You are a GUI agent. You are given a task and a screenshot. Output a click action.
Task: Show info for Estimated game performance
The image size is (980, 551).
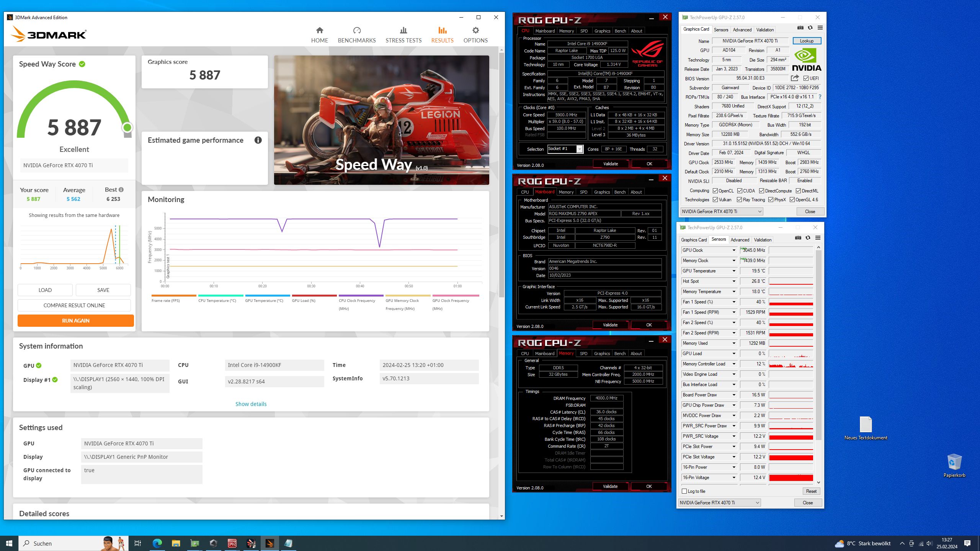(x=258, y=140)
